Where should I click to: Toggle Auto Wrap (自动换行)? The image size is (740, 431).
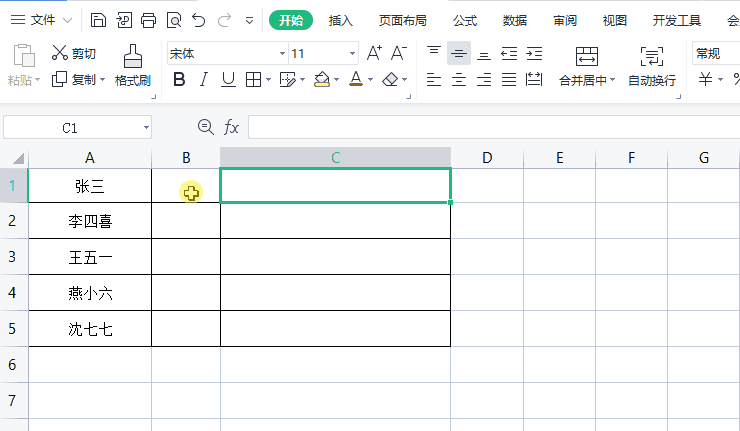(652, 66)
